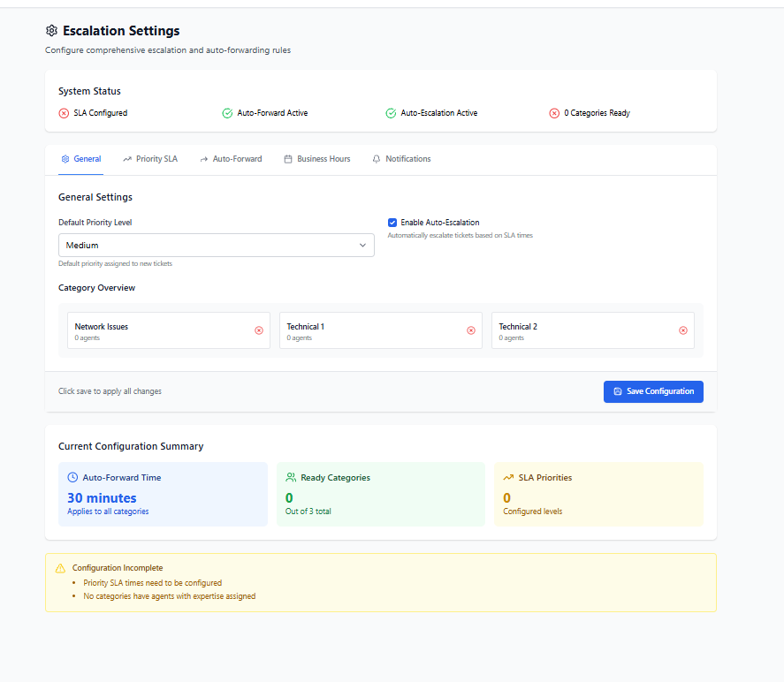Switch to the Business Hours tab
Screen dimensions: 784x682
point(317,159)
